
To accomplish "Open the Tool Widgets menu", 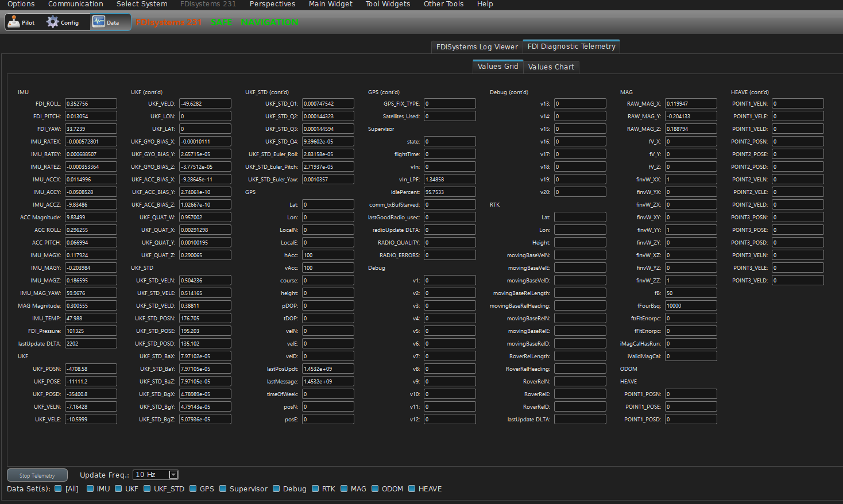I will tap(388, 4).
